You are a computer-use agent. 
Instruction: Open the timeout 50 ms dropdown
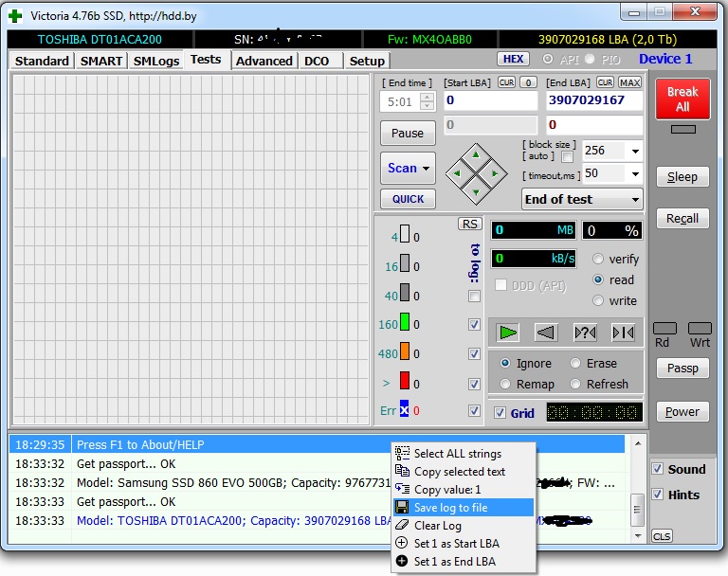[635, 174]
